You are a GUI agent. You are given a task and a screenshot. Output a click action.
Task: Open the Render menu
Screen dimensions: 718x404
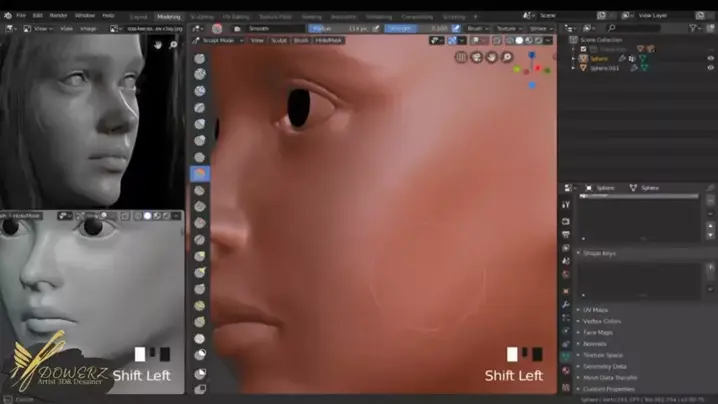(59, 16)
